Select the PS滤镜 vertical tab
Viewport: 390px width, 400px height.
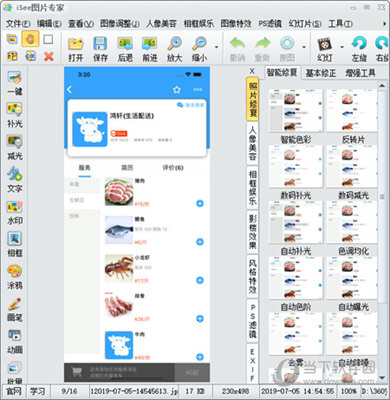click(x=253, y=321)
